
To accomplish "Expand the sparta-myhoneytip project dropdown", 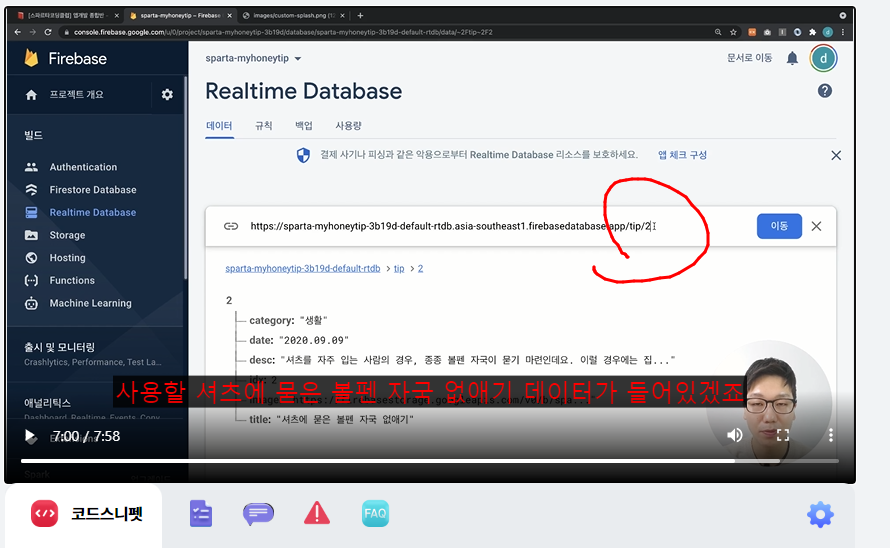I will click(x=253, y=58).
